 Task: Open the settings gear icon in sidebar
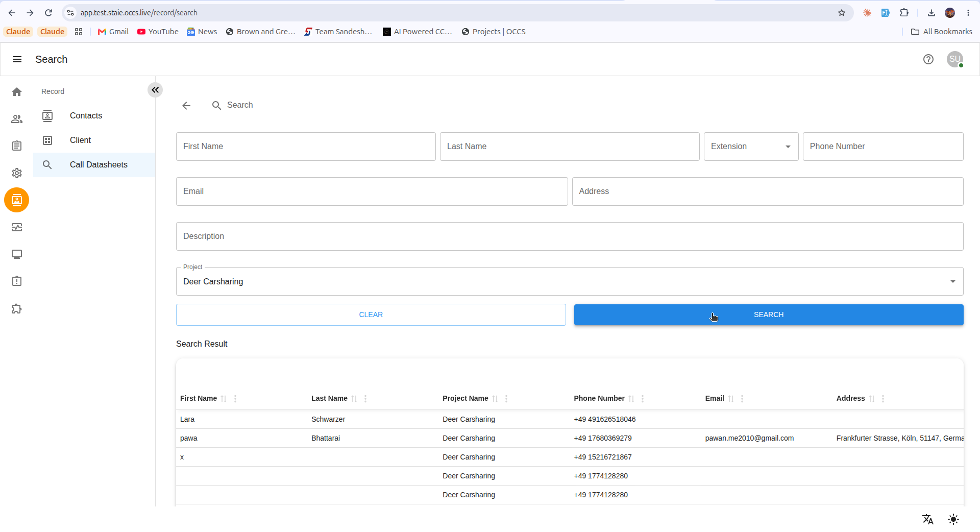17,173
